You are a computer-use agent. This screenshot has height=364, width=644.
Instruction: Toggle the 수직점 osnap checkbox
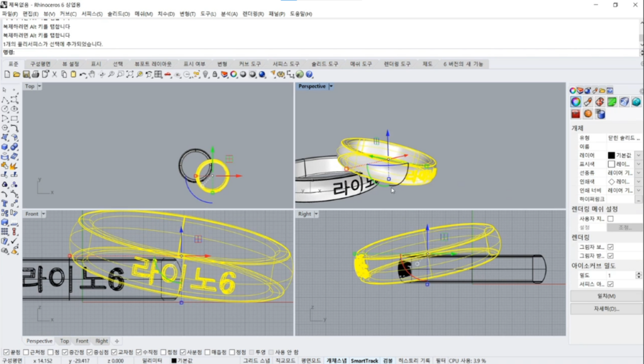139,352
